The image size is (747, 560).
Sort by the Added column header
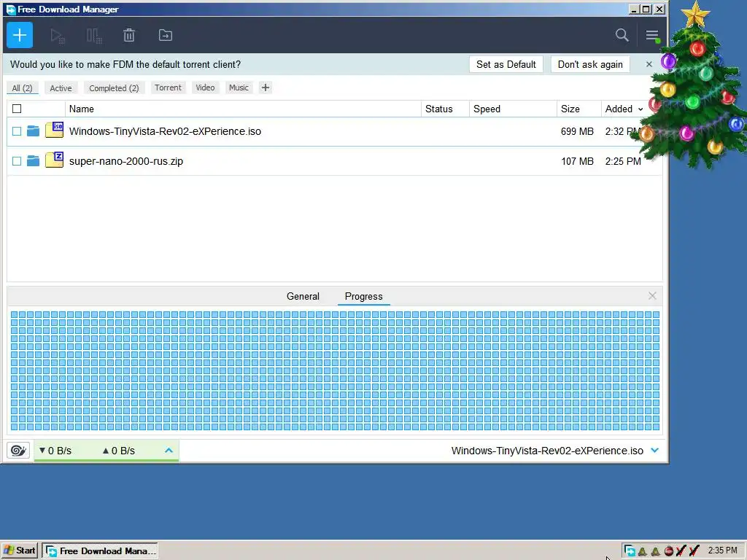click(619, 109)
